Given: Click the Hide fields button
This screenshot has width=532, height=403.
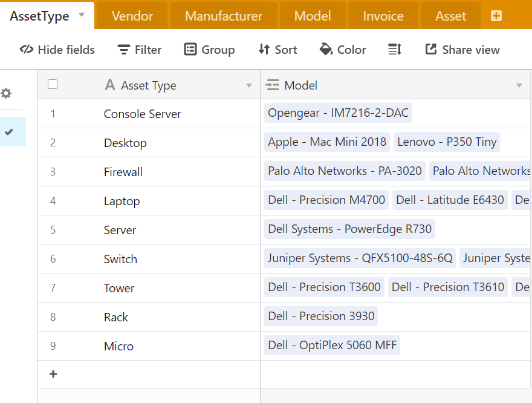Looking at the screenshot, I should (57, 50).
